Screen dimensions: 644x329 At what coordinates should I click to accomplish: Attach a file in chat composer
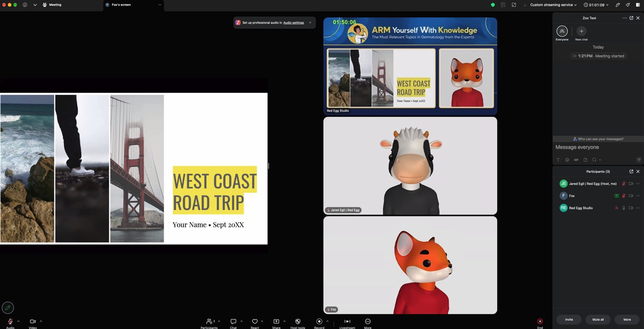pos(585,160)
